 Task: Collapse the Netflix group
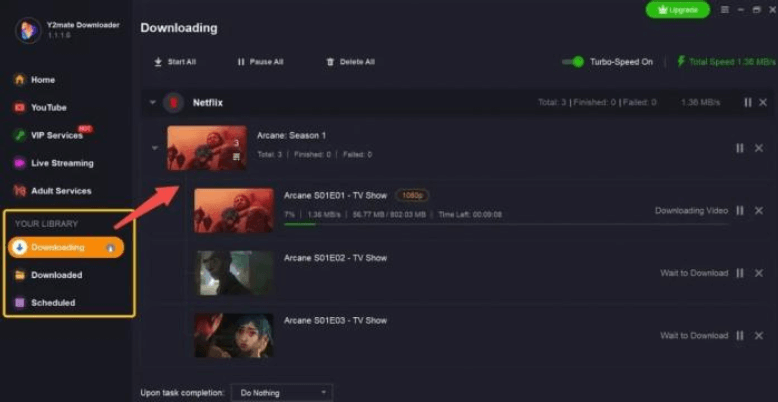coord(153,103)
